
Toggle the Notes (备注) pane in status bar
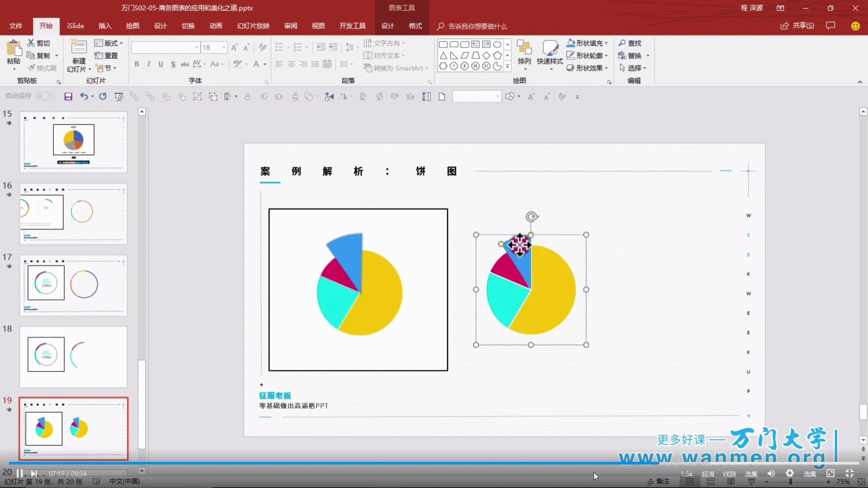[x=658, y=481]
